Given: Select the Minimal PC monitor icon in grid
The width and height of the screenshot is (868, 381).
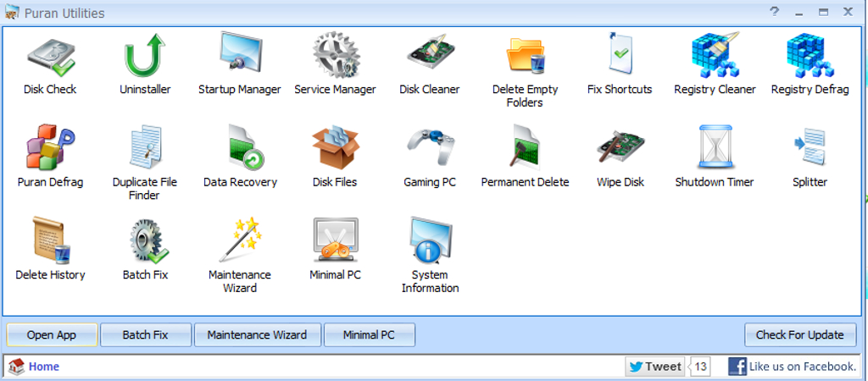Looking at the screenshot, I should [336, 240].
